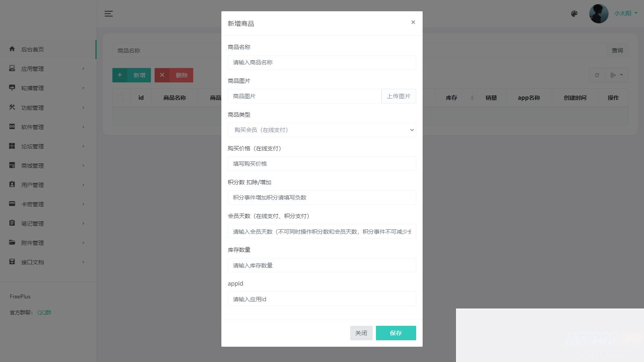Open the 小太阳 user account dropdown

tap(623, 13)
